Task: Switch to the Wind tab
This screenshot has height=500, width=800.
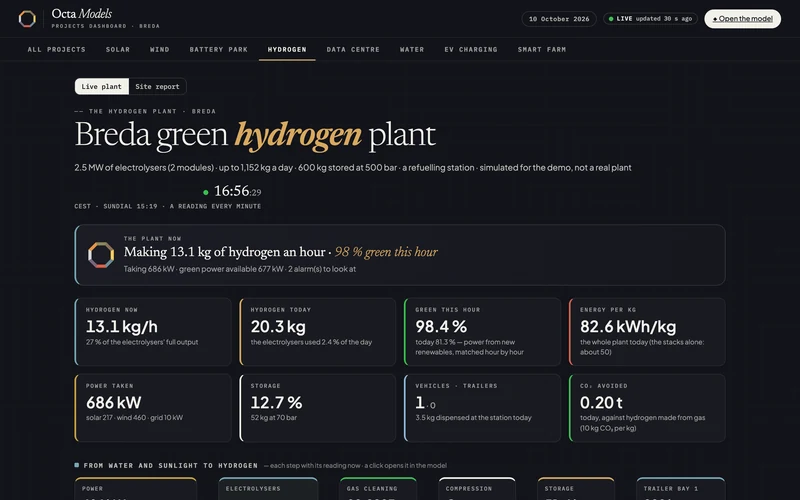Action: (160, 49)
